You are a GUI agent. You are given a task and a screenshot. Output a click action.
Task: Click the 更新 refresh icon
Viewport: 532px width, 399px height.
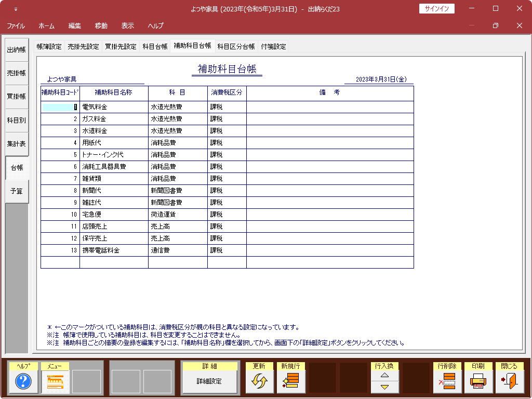coord(259,381)
